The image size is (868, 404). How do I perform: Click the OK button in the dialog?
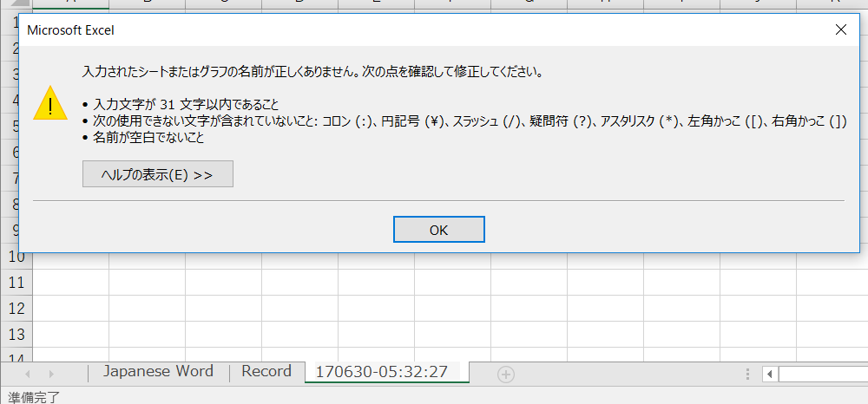439,230
